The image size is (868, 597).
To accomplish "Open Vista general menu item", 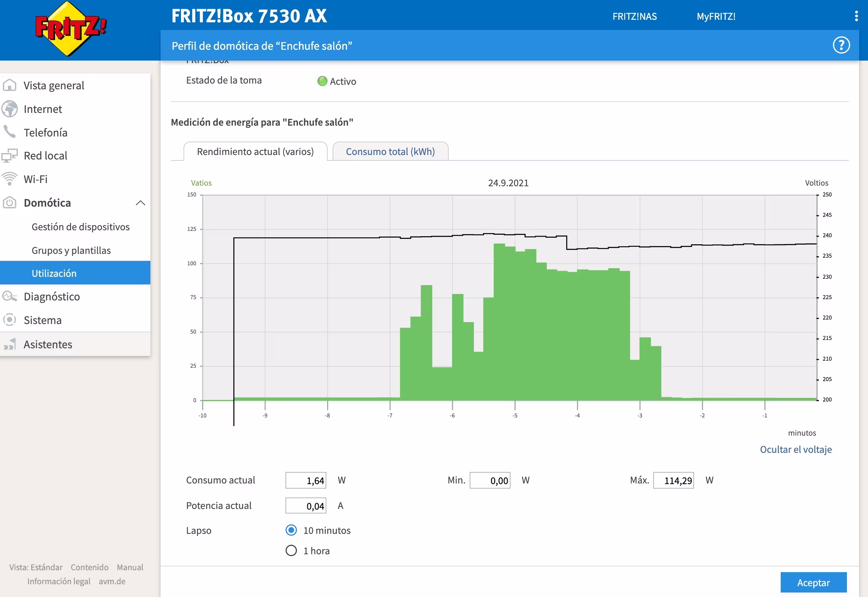I will [x=75, y=85].
